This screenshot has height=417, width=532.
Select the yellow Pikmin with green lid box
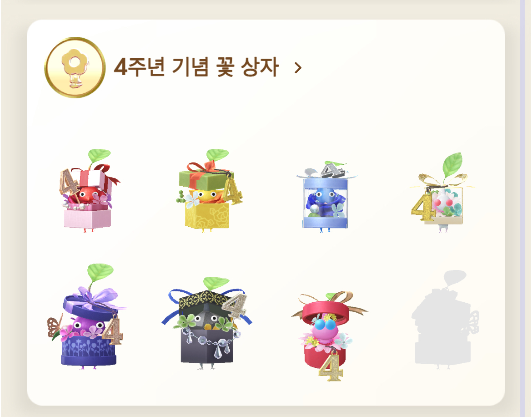209,190
